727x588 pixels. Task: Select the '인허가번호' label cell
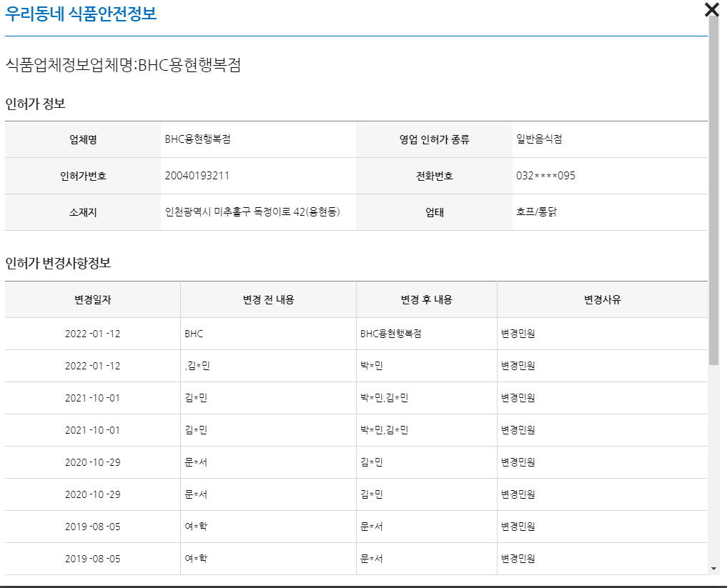point(83,176)
